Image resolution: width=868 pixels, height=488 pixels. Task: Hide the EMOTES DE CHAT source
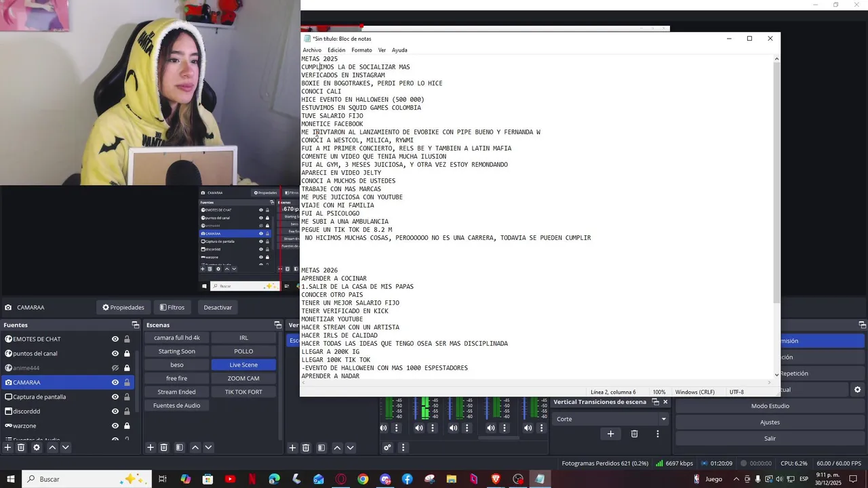point(115,339)
